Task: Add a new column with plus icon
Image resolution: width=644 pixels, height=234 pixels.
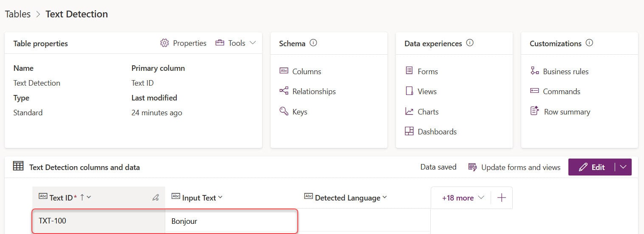Action: pyautogui.click(x=501, y=198)
